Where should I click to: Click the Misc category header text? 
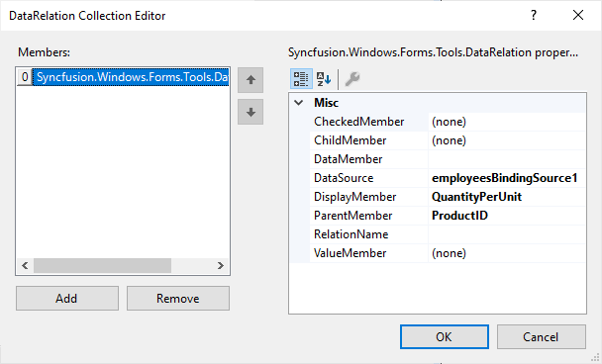[327, 103]
